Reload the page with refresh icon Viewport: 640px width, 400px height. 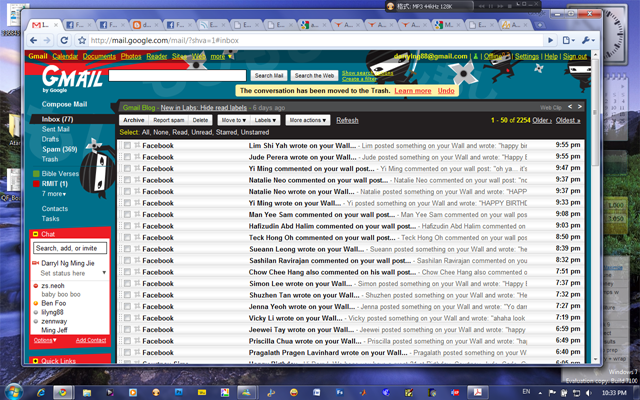tap(64, 40)
